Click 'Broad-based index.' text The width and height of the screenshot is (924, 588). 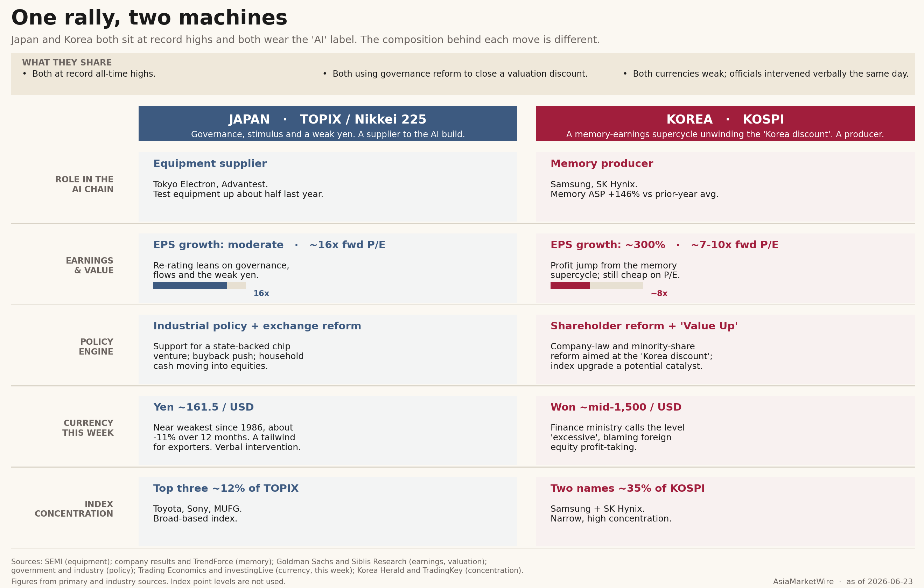pyautogui.click(x=195, y=519)
